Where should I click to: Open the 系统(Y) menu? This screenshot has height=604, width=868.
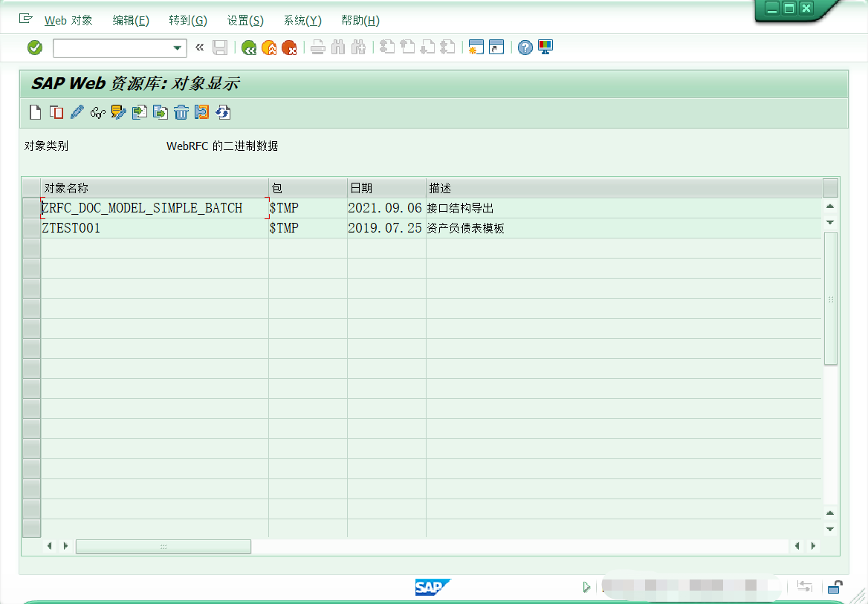click(302, 21)
